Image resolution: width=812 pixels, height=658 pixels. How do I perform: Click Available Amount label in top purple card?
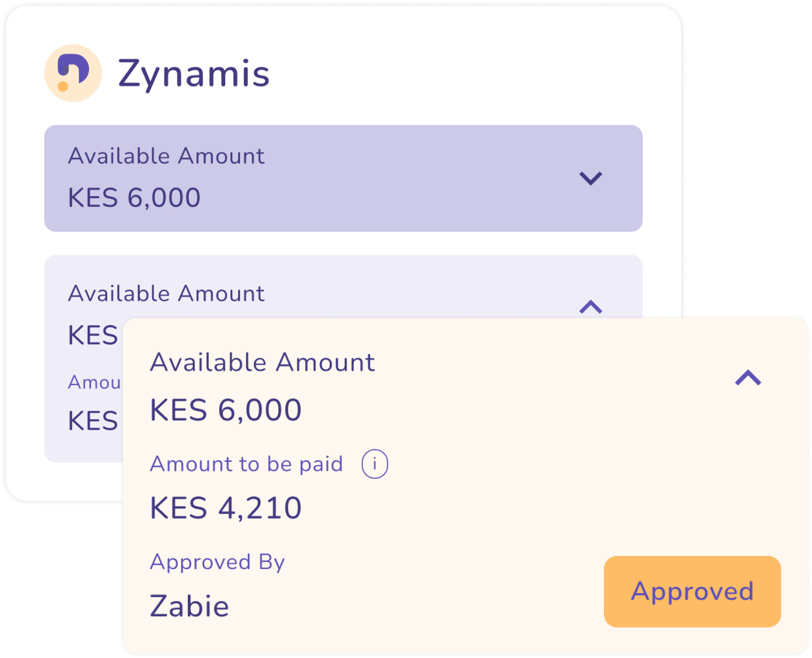tap(166, 156)
